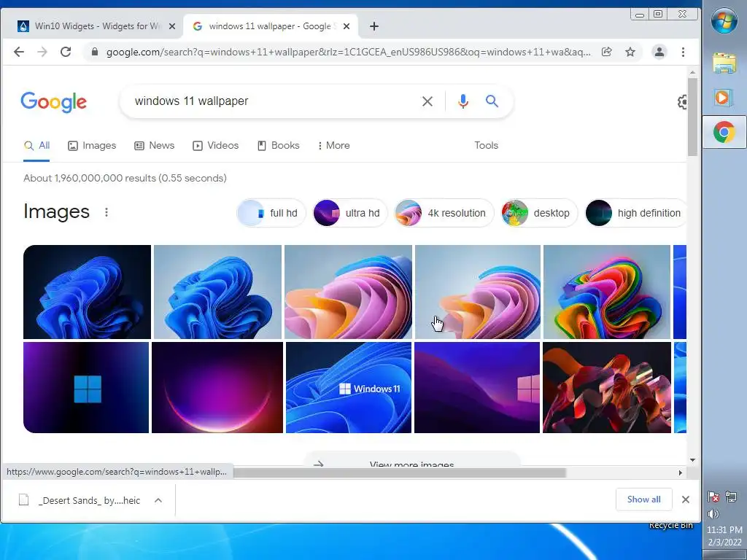Open the Google logo home link
The height and width of the screenshot is (560, 747).
53,102
